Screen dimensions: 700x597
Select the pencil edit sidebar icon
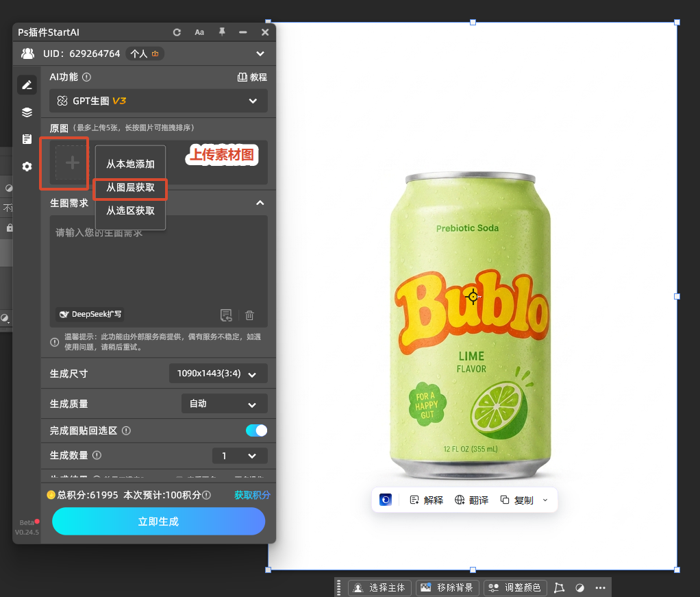click(x=27, y=85)
